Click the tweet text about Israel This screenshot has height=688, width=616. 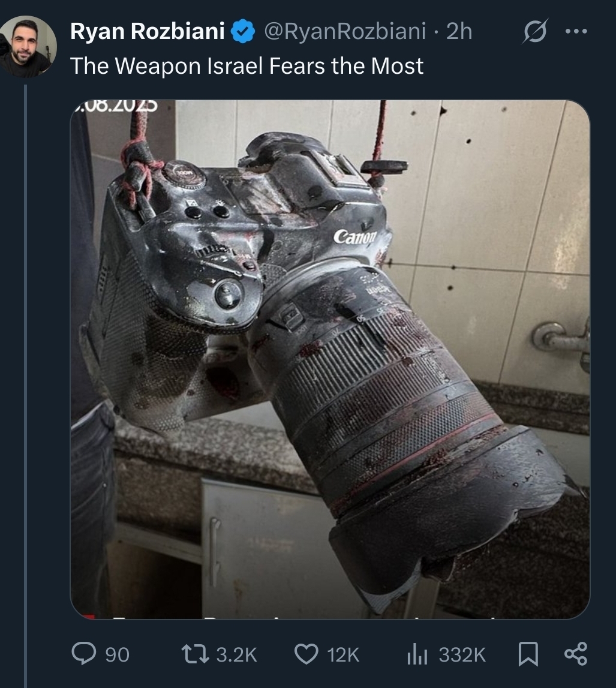click(247, 66)
